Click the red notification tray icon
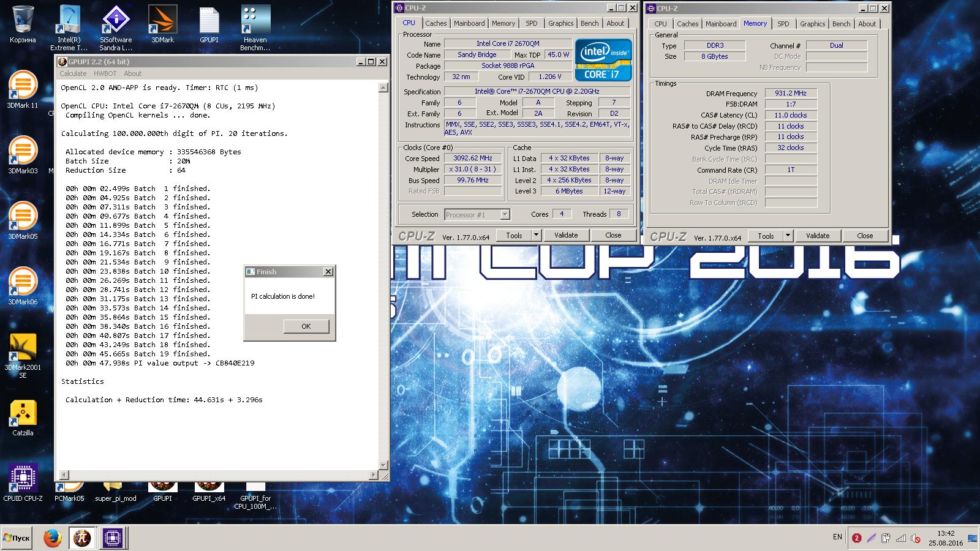980x551 pixels. point(856,538)
